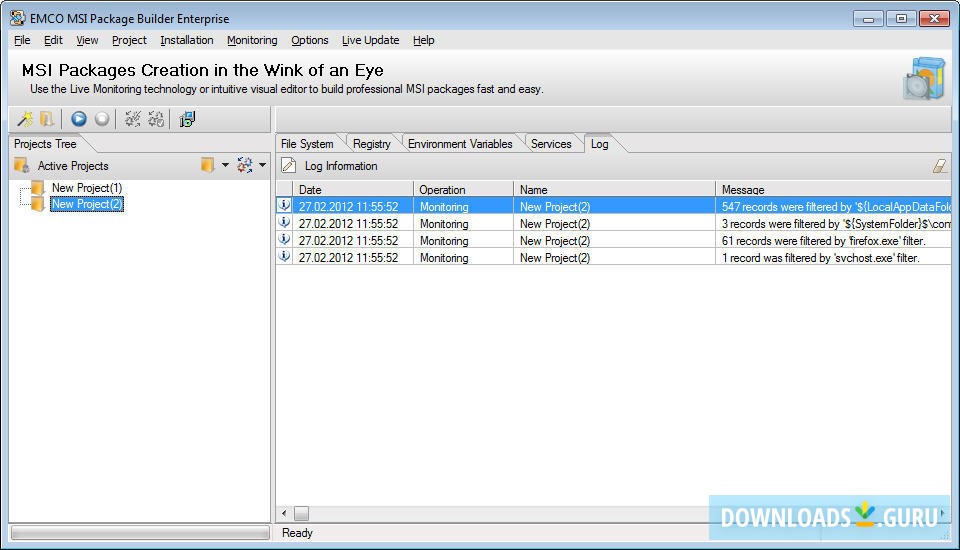Click the info icon of the 3 records row
This screenshot has height=550, width=960.
[x=284, y=222]
